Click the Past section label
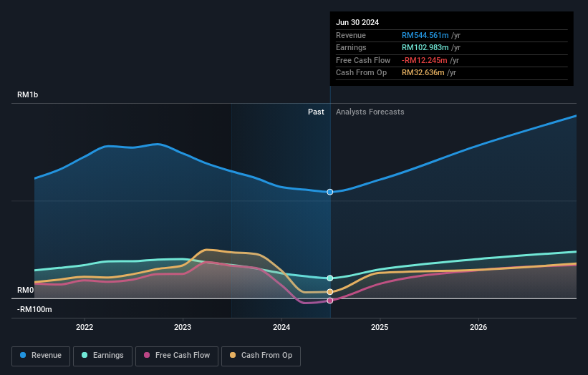The width and height of the screenshot is (588, 375). [x=316, y=112]
